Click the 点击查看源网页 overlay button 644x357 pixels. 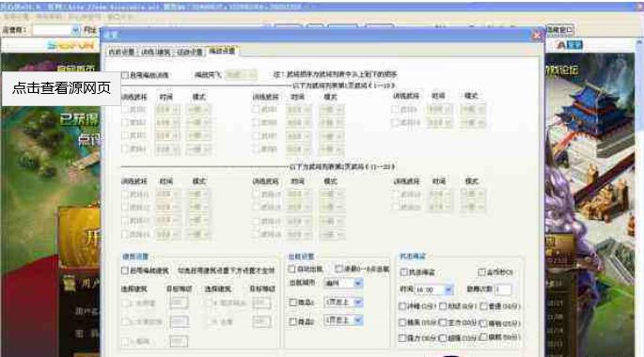click(61, 87)
